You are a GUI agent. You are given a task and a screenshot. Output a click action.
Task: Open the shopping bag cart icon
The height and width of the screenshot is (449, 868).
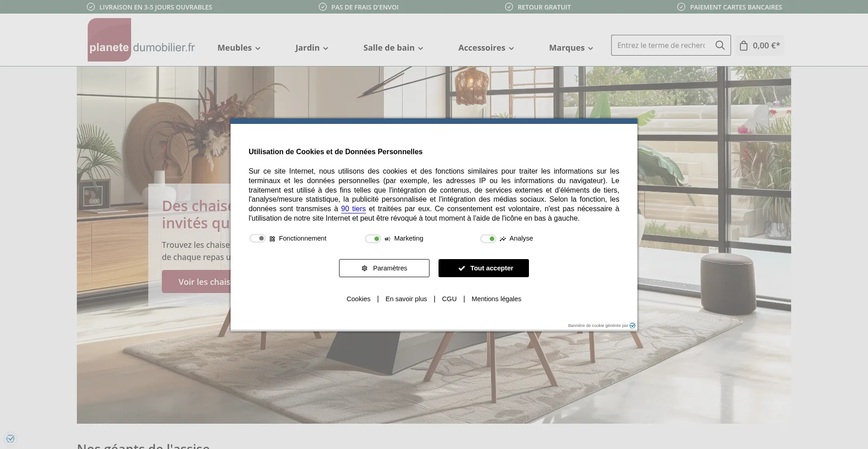(x=743, y=46)
